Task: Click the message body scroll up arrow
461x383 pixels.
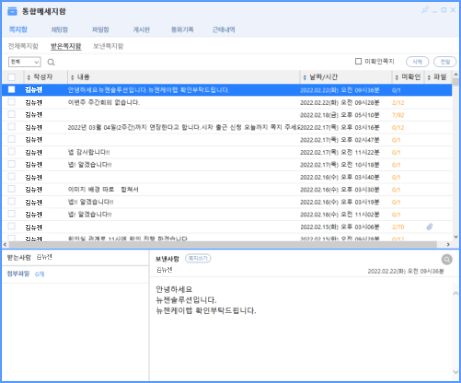Action: coord(456,293)
